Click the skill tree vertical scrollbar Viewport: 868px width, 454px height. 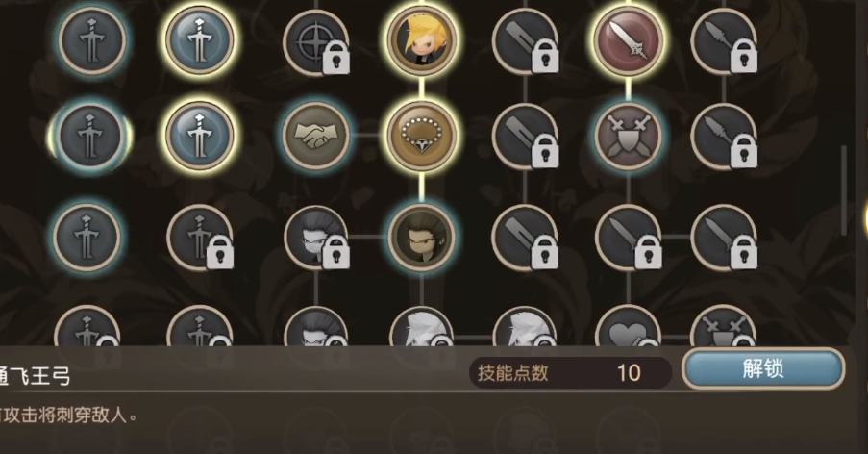[x=844, y=190]
